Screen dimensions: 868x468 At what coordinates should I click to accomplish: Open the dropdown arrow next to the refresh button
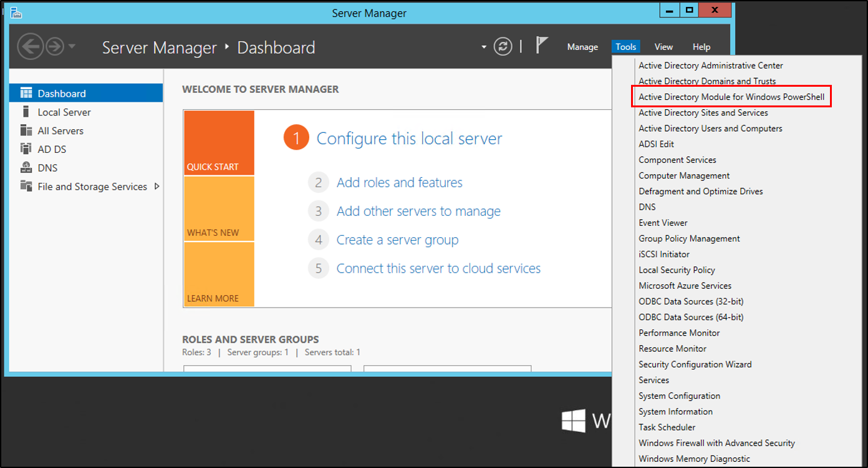[484, 46]
